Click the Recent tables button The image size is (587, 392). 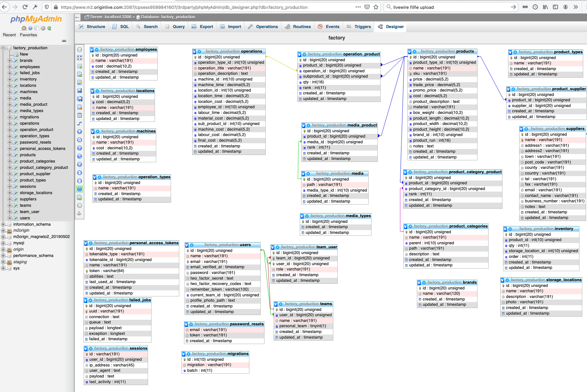pyautogui.click(x=9, y=35)
